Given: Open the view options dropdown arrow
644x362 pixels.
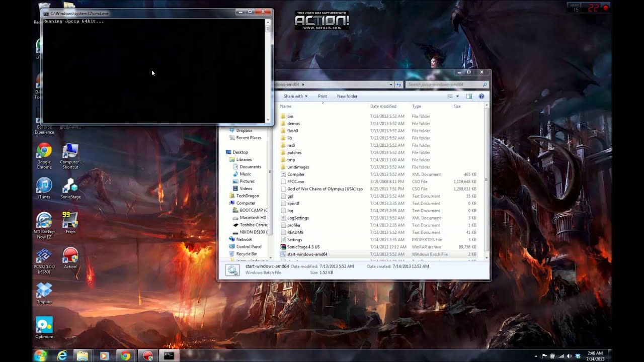Looking at the screenshot, I should pyautogui.click(x=457, y=96).
